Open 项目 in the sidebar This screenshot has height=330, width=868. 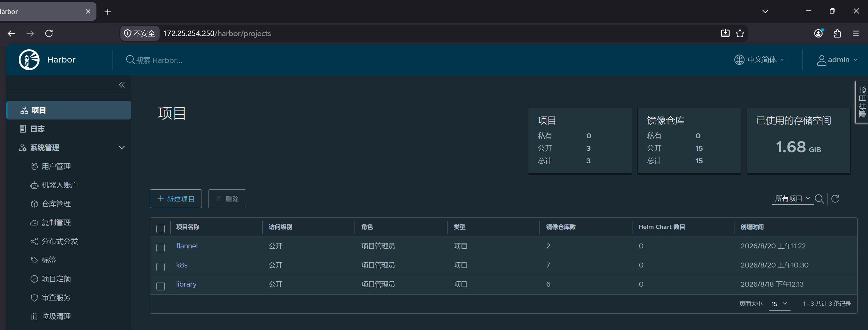pyautogui.click(x=69, y=110)
